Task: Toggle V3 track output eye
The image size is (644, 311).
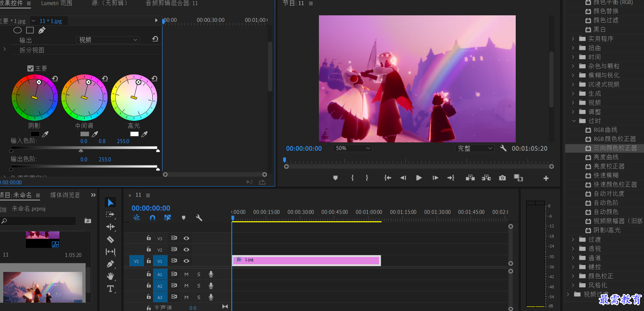Action: pyautogui.click(x=186, y=238)
